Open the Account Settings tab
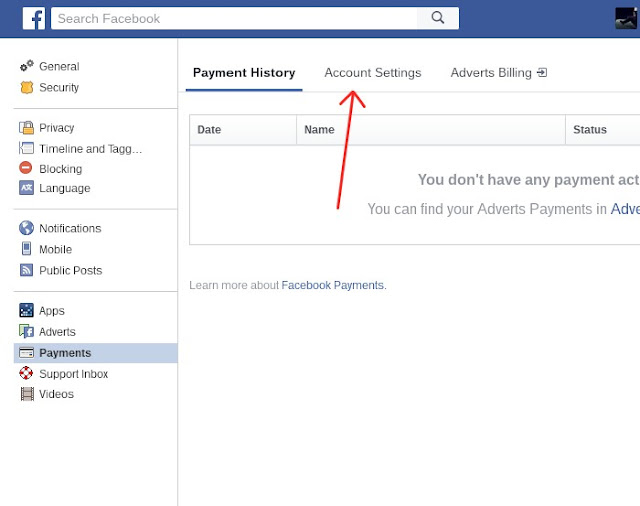 click(x=373, y=73)
